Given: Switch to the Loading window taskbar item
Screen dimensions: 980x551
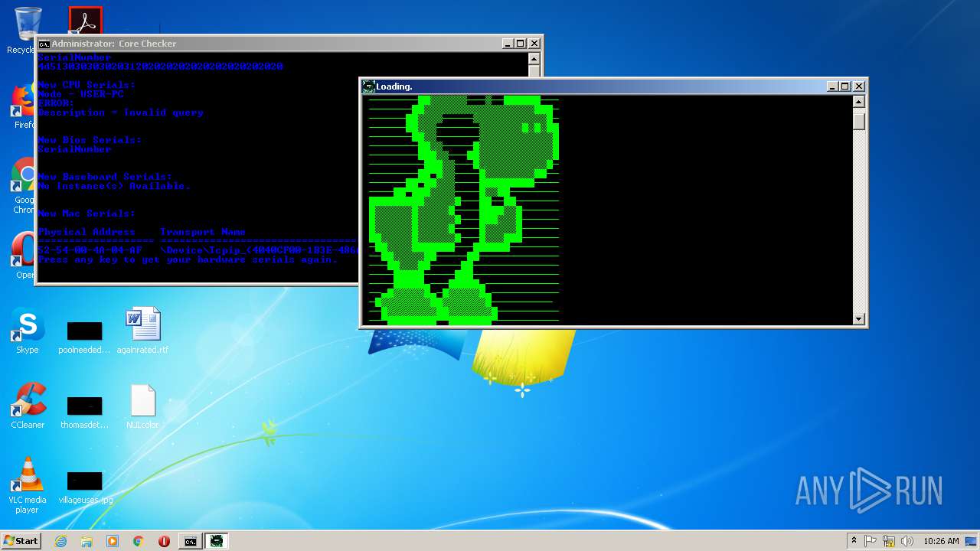Looking at the screenshot, I should point(217,541).
